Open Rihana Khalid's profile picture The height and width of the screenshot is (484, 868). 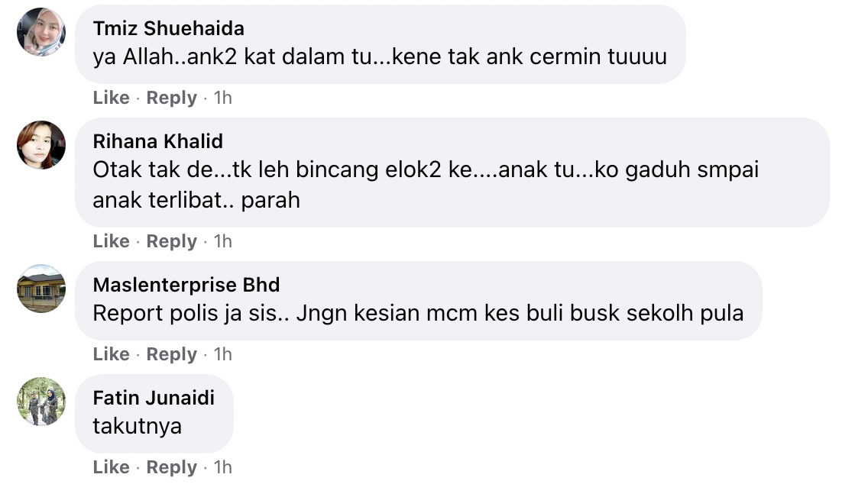click(41, 145)
